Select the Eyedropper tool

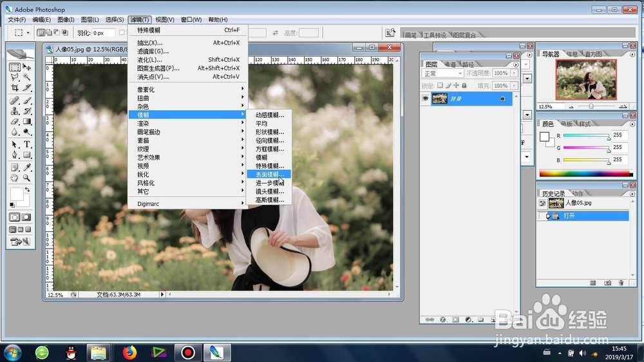click(x=26, y=167)
